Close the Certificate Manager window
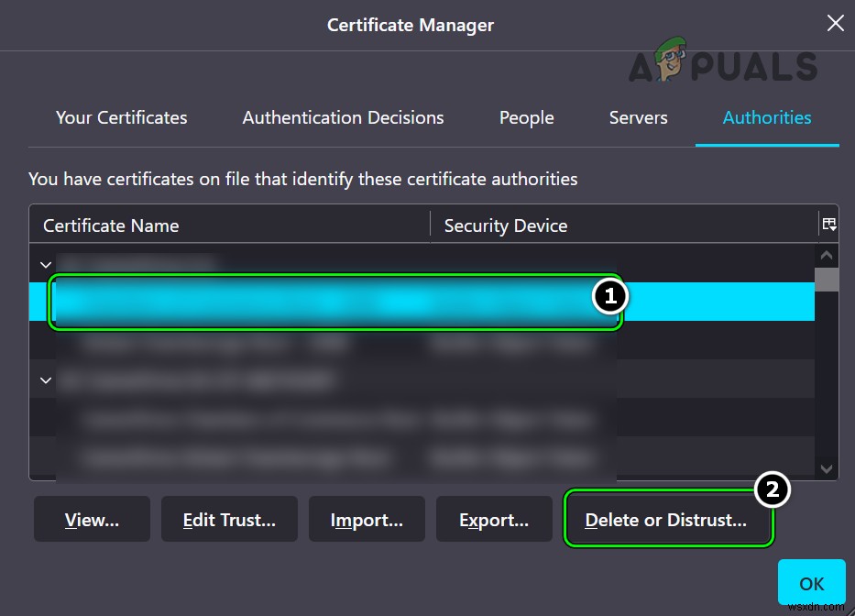This screenshot has width=855, height=616. coord(835,24)
